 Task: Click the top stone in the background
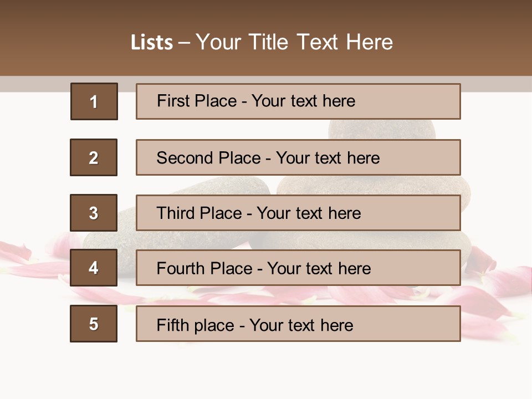(382, 130)
